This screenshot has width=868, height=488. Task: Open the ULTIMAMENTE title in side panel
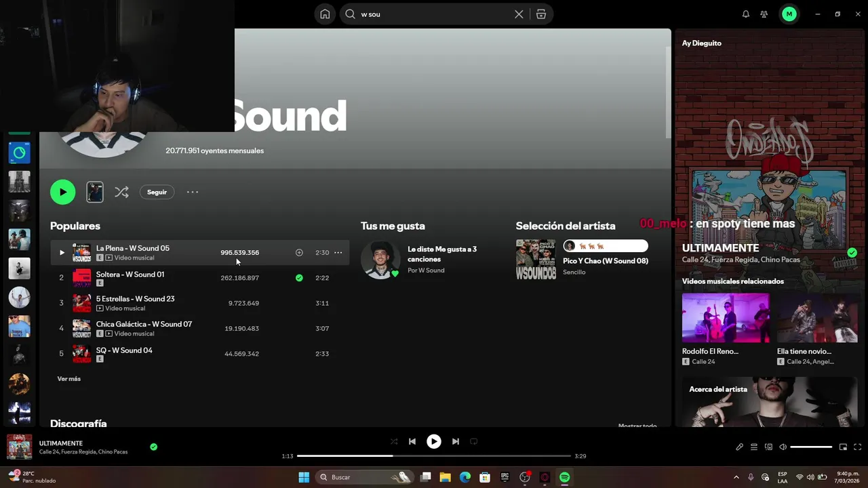tap(720, 248)
